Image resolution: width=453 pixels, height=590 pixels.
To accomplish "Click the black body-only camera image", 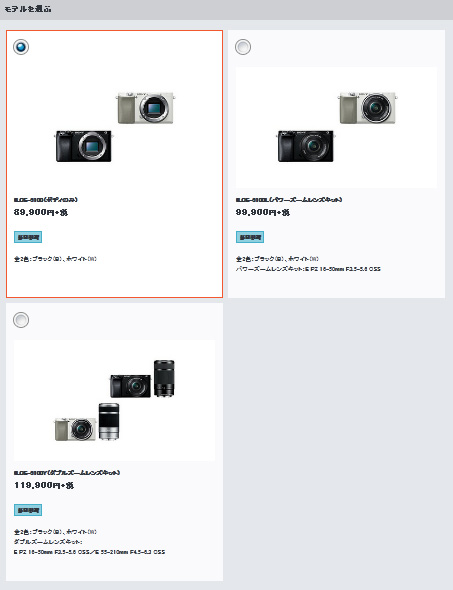I will 84,146.
